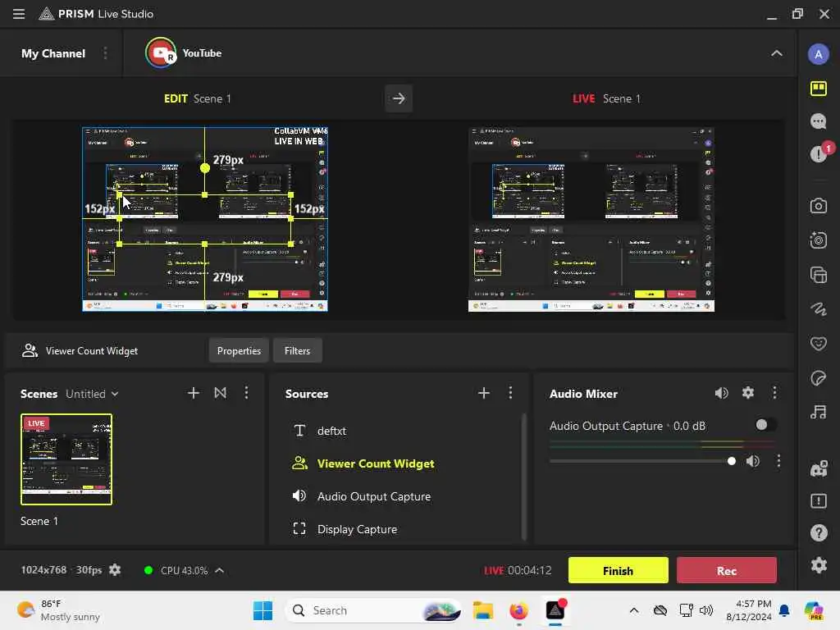Open output resolution settings gear in status bar

[x=115, y=570]
